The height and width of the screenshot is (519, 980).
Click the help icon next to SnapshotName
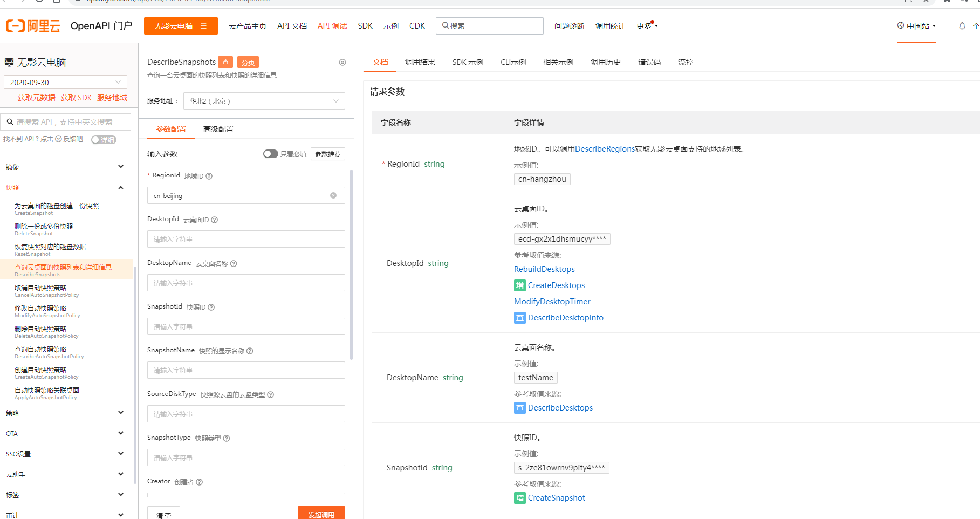click(x=250, y=351)
